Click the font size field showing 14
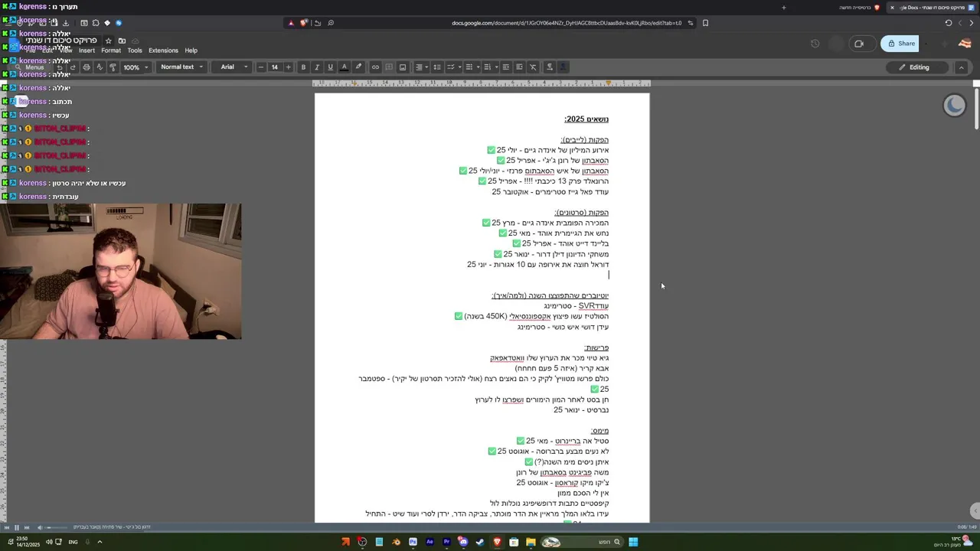The width and height of the screenshot is (980, 551). tap(275, 67)
